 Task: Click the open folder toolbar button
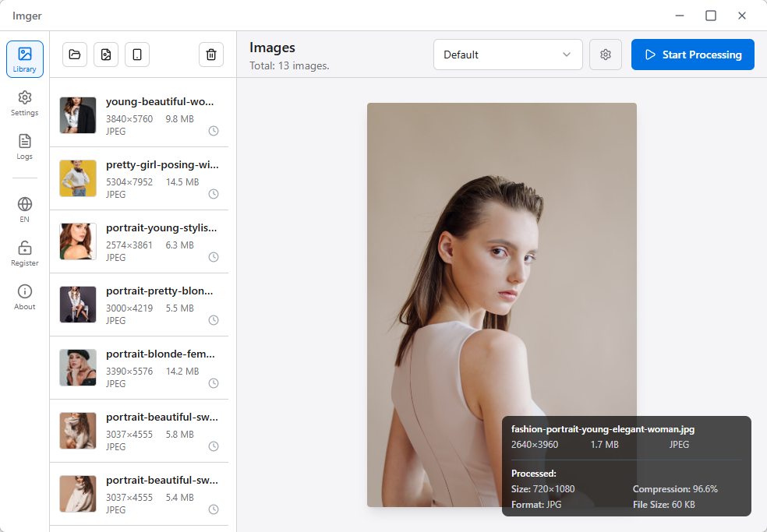pos(75,55)
